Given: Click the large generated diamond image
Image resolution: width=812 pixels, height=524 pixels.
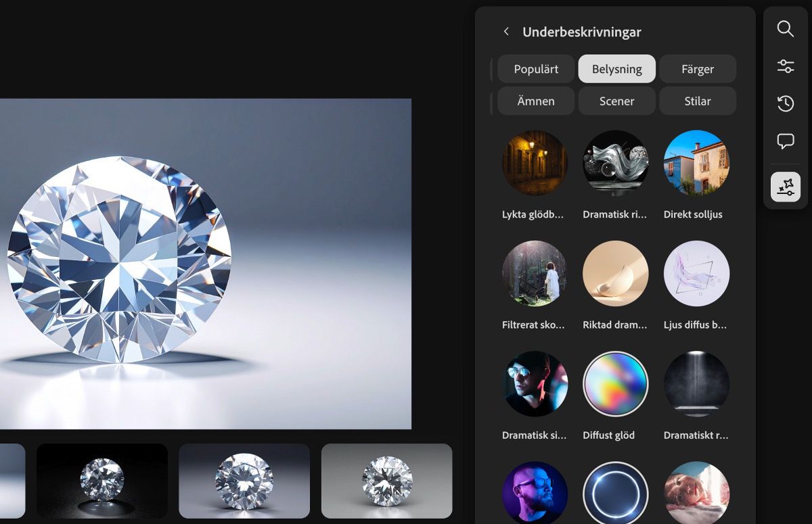Looking at the screenshot, I should click(x=206, y=264).
